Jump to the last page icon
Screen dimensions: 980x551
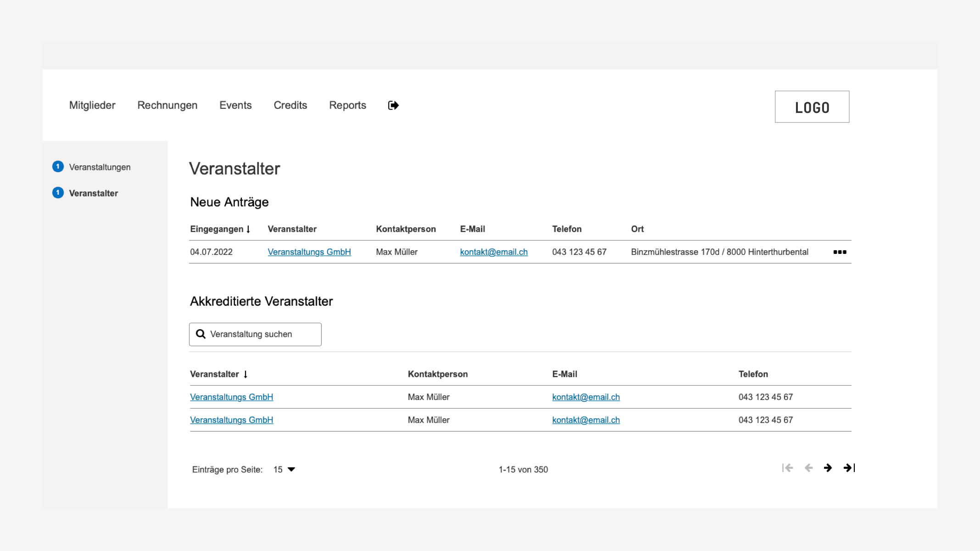[848, 468]
